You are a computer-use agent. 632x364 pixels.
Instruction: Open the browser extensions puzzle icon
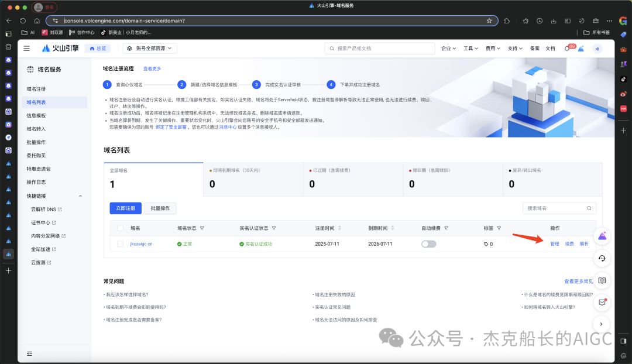(507, 20)
